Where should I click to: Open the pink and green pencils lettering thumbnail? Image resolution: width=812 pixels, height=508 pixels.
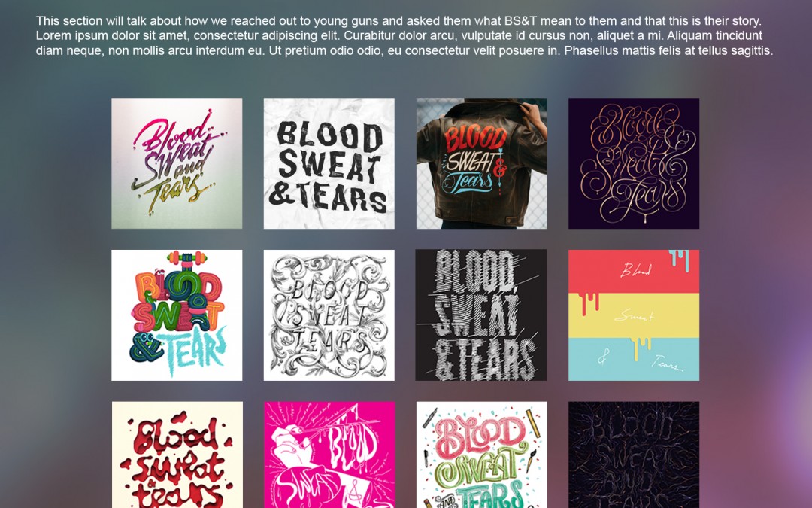482,455
